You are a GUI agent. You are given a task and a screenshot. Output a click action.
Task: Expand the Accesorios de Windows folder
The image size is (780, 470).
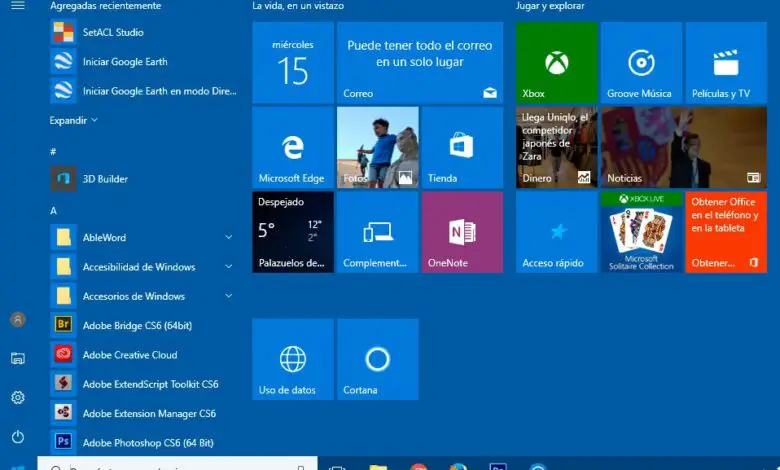[228, 296]
